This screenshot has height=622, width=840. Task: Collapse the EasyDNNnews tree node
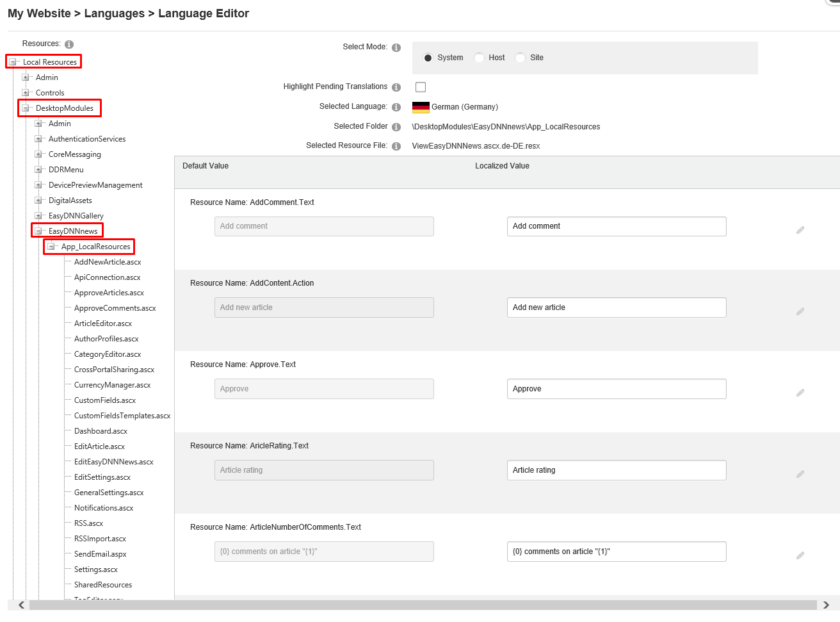pos(38,231)
